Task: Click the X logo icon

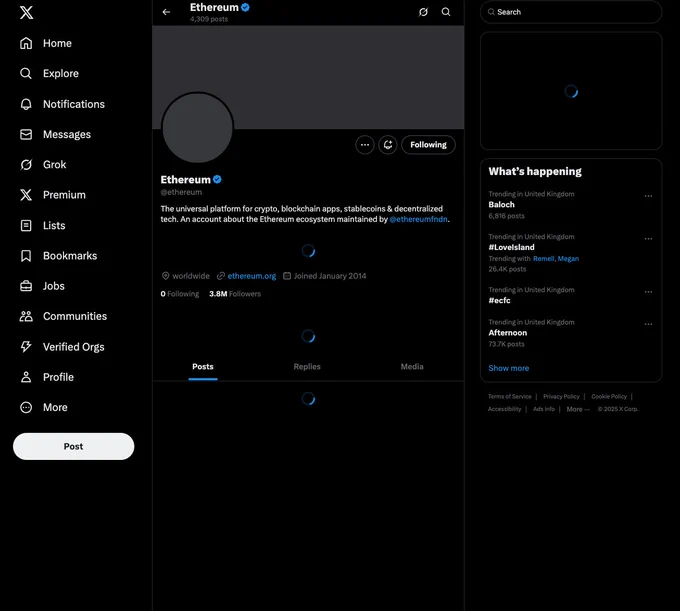Action: 26,13
